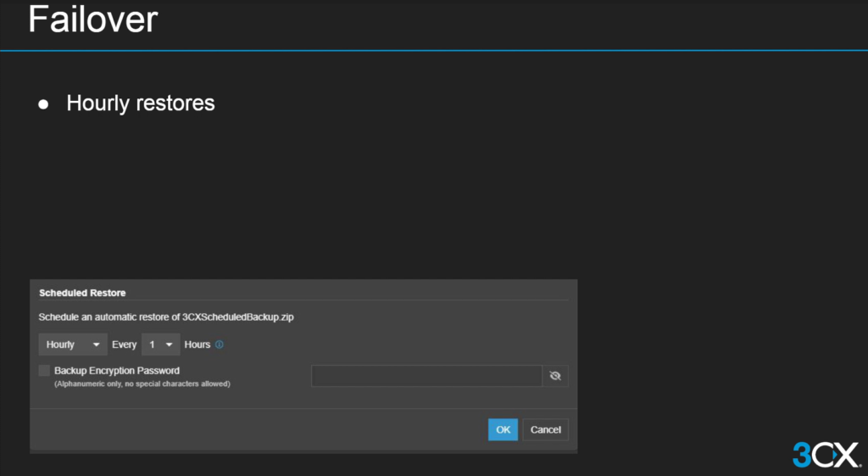The height and width of the screenshot is (476, 868).
Task: Click the Alphanumeric only hint text
Action: (142, 384)
